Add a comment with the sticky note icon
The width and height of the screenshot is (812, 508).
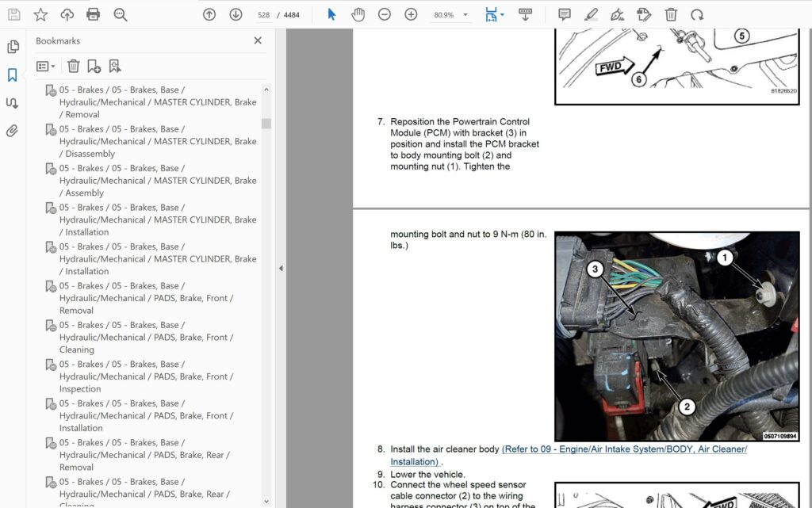tap(565, 14)
